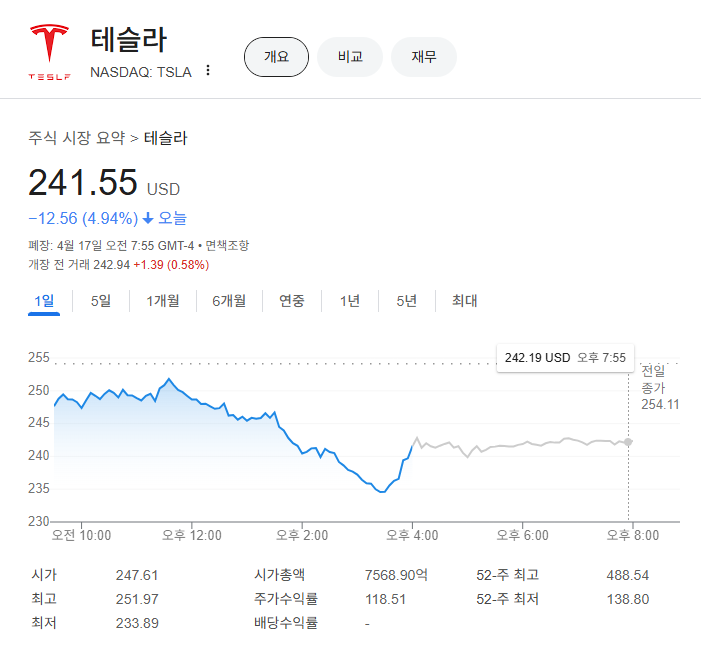Click the 최저 value 233.89

click(x=137, y=623)
